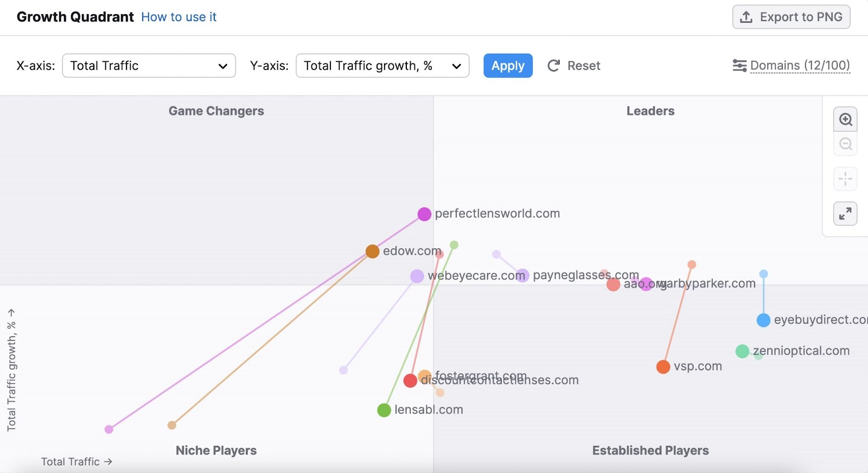Select the eyebuydirect.com blue data point
868x473 pixels.
tap(763, 320)
